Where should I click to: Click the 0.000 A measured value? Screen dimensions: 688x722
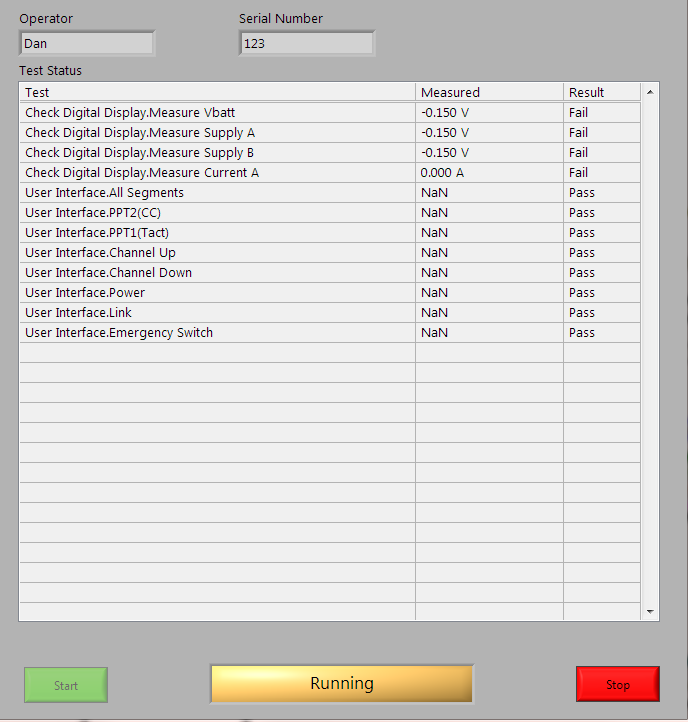442,173
